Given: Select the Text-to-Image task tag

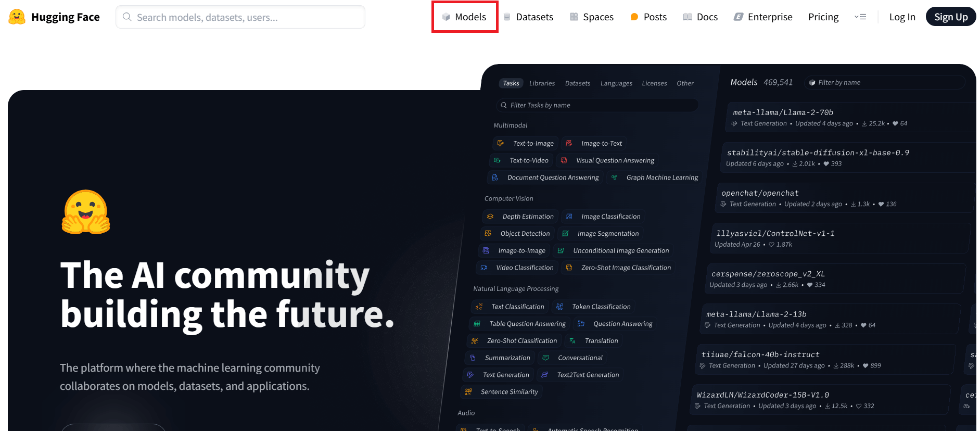Looking at the screenshot, I should pos(526,143).
